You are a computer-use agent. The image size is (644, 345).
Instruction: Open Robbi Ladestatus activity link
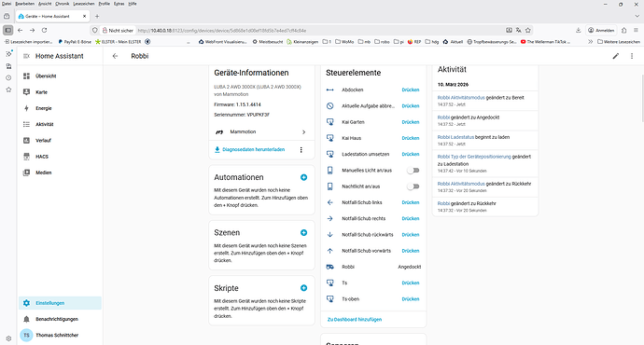455,137
